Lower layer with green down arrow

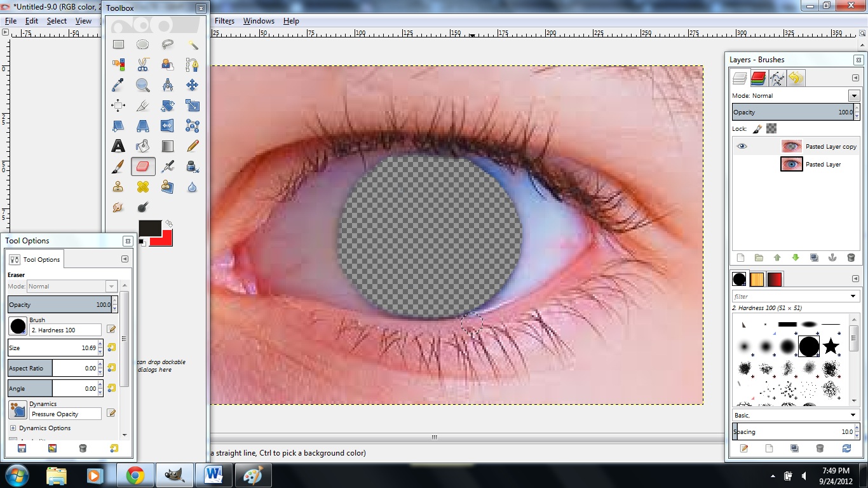coord(796,258)
